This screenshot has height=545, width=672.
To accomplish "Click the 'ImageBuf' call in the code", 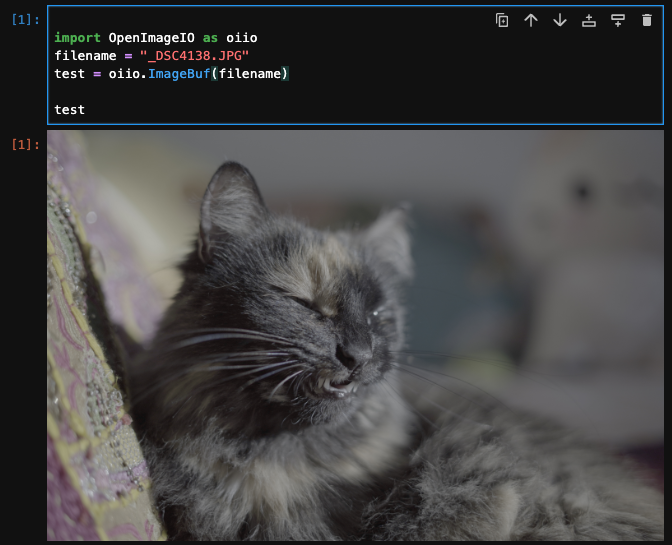I will pyautogui.click(x=179, y=74).
